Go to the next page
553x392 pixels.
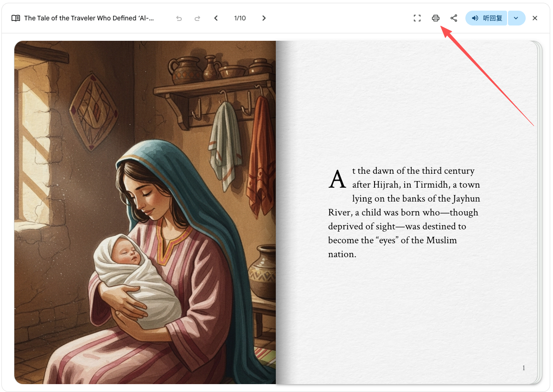click(x=264, y=18)
